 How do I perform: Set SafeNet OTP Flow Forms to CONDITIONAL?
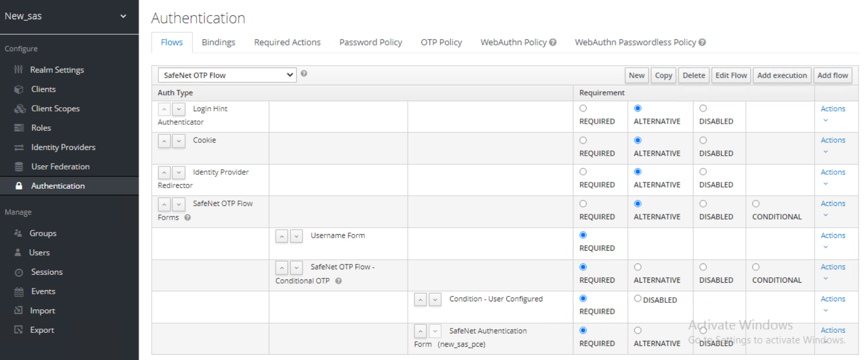tap(756, 204)
